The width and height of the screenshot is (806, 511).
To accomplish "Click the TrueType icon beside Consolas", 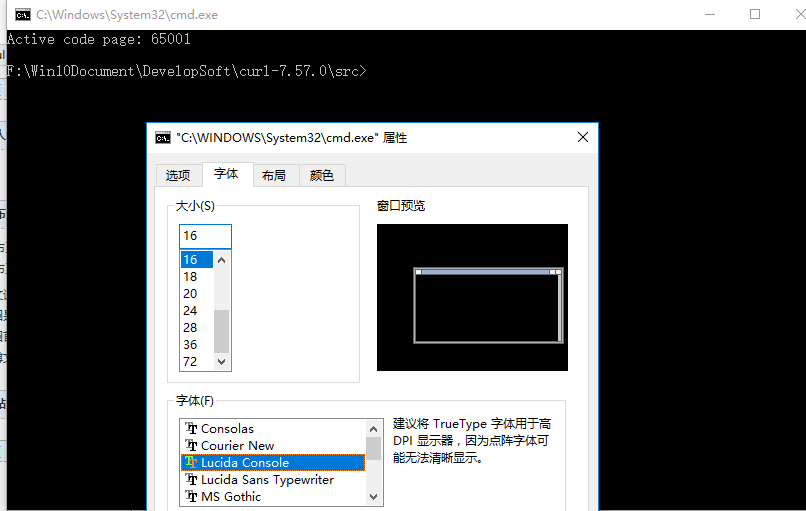I will click(191, 428).
